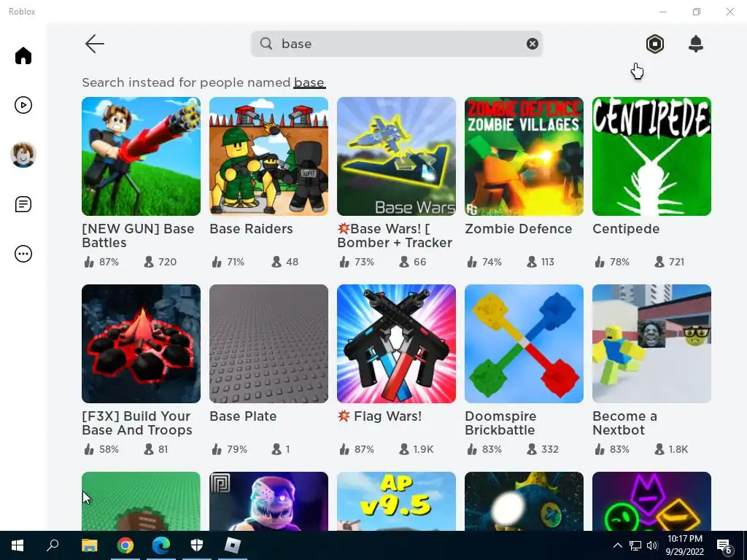The height and width of the screenshot is (560, 747).
Task: Click the 'Become a Nextbot' title text
Action: tap(624, 423)
